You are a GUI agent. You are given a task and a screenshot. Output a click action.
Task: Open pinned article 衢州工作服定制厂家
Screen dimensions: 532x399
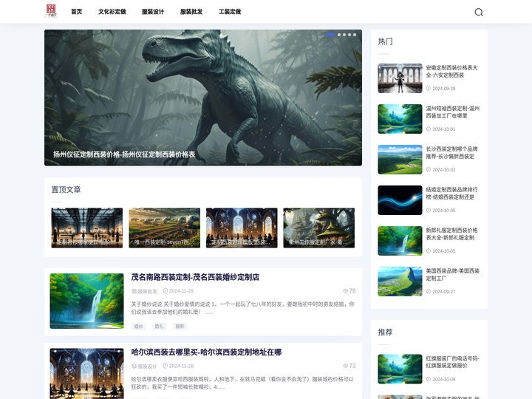pos(319,228)
